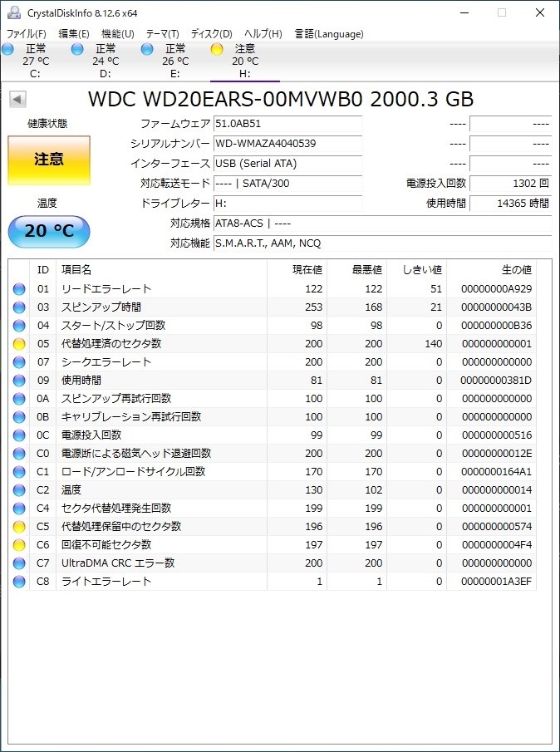Click the blue status icon for ID 0B
This screenshot has width=560, height=752.
19,417
